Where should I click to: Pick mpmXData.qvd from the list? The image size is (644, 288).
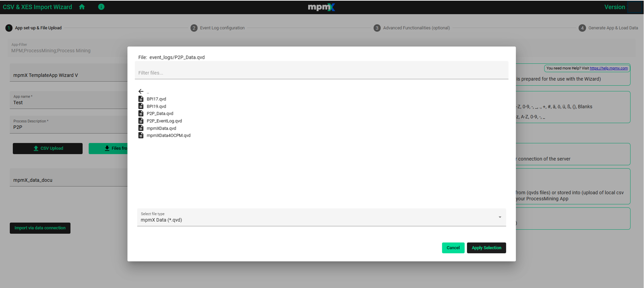coord(161,128)
